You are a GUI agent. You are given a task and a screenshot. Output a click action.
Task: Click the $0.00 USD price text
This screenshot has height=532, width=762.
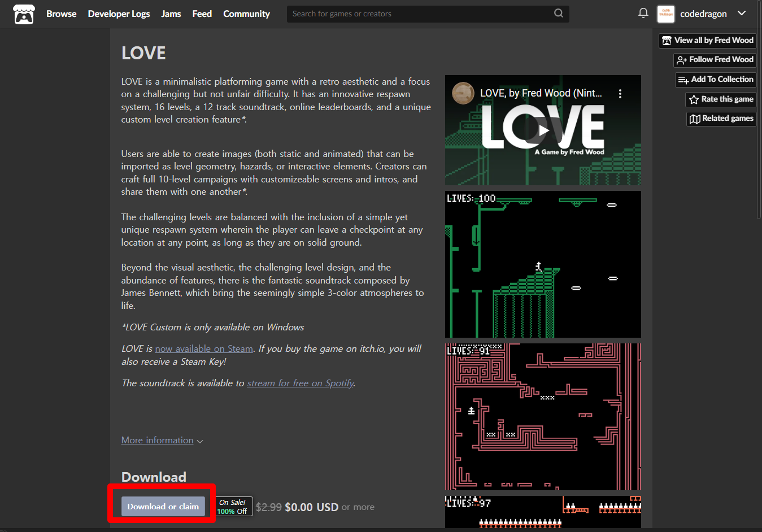(312, 507)
